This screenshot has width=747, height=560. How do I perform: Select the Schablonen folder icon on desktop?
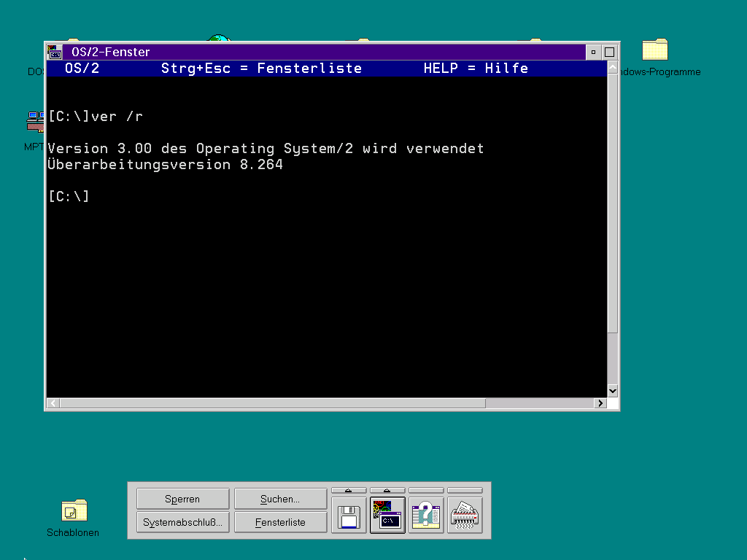pos(74,510)
